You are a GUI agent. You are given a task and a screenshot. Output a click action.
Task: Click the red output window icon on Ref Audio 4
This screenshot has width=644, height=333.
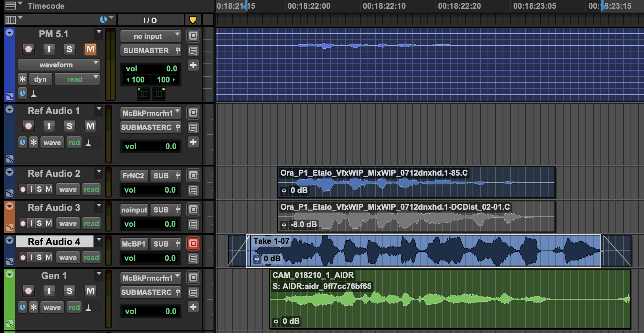(x=193, y=243)
